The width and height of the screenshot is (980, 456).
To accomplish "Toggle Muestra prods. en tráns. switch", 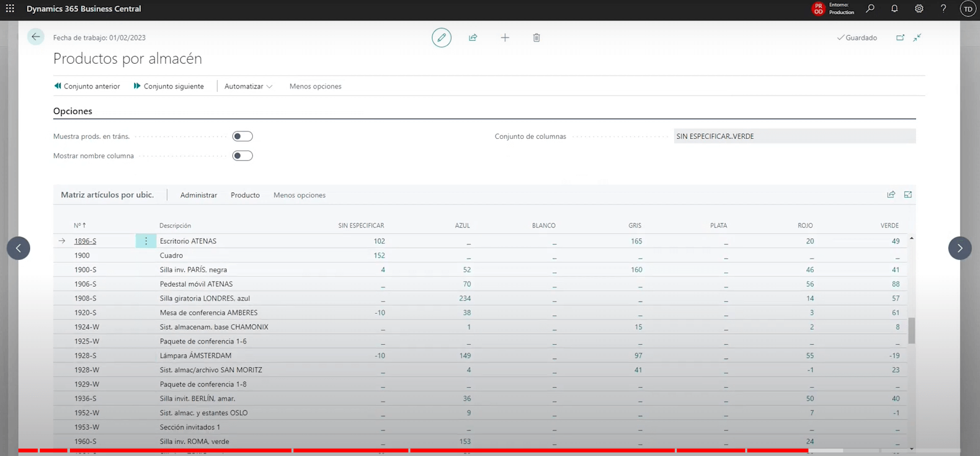I will (x=242, y=136).
